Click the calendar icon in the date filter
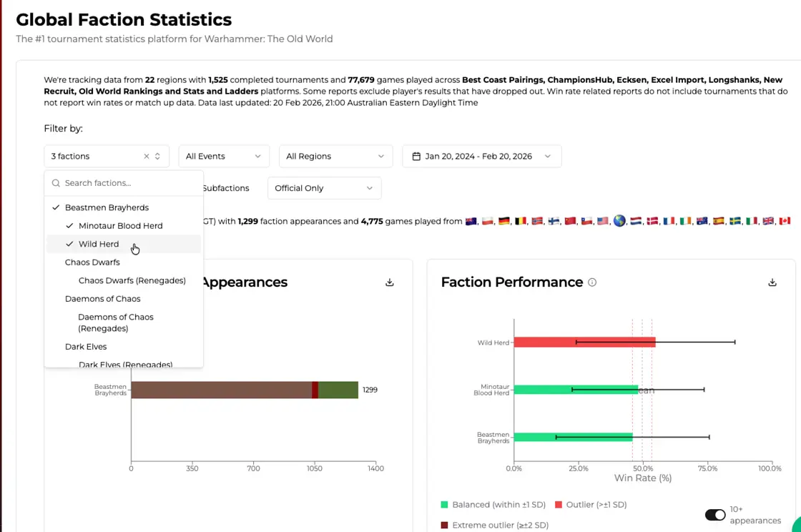 pyautogui.click(x=416, y=156)
